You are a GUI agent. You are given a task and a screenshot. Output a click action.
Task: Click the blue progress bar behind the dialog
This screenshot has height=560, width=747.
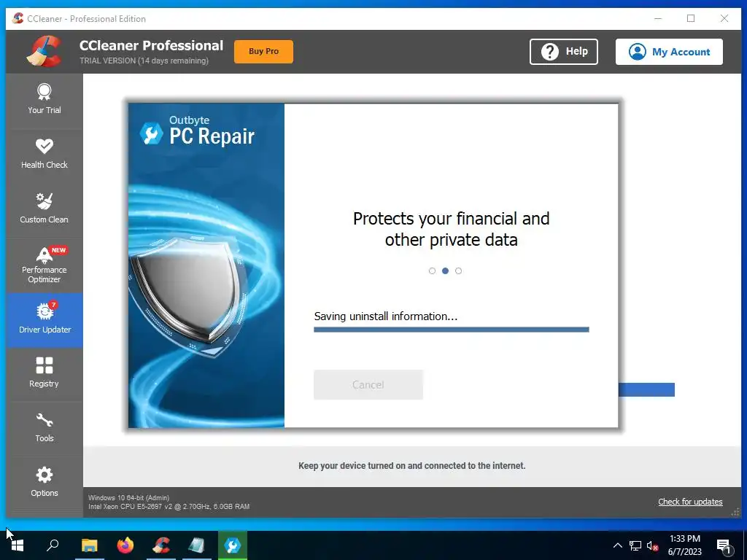pyautogui.click(x=646, y=389)
